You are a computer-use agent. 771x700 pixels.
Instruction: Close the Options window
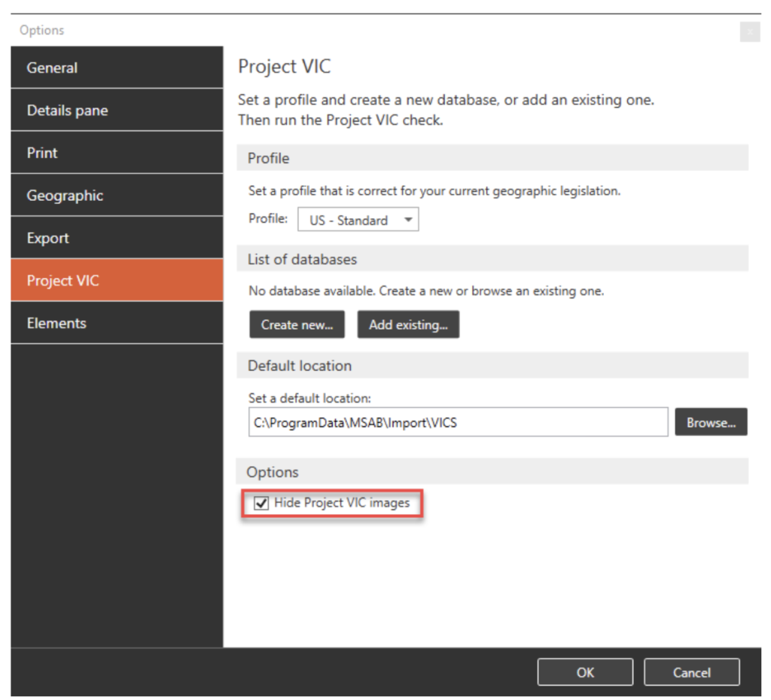coord(750,32)
